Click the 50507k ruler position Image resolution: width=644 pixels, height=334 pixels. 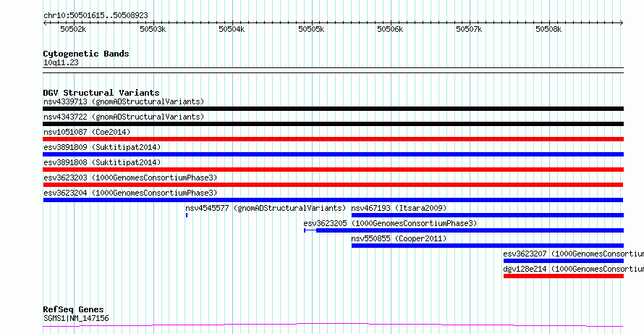(470, 29)
